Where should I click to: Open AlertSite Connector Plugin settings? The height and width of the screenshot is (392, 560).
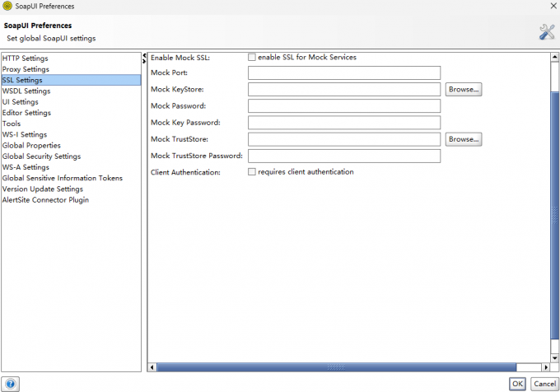[x=71, y=200]
